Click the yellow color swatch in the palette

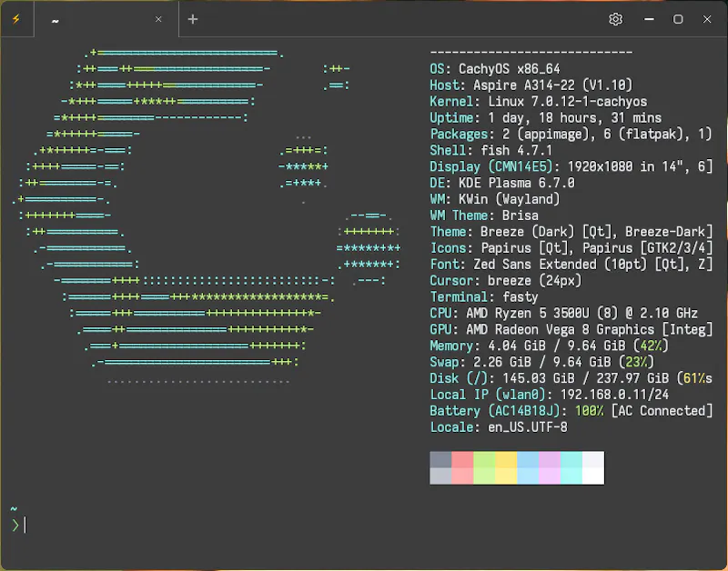[x=506, y=467]
